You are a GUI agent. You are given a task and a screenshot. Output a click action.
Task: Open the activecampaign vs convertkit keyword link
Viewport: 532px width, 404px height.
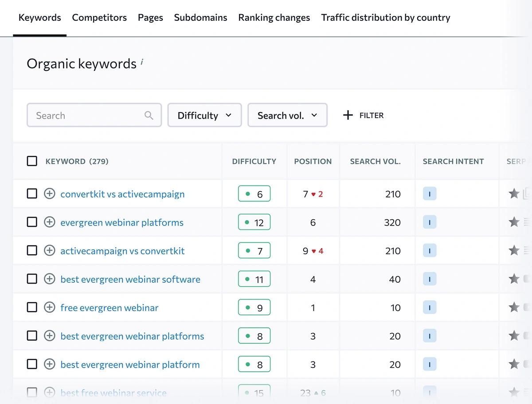tap(122, 251)
